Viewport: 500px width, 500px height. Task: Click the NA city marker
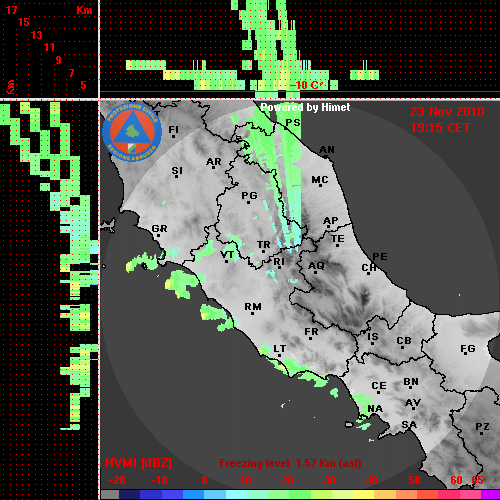(x=370, y=415)
